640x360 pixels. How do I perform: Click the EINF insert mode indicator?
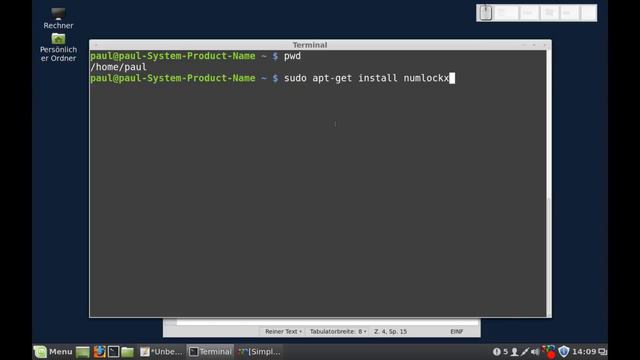pos(456,331)
